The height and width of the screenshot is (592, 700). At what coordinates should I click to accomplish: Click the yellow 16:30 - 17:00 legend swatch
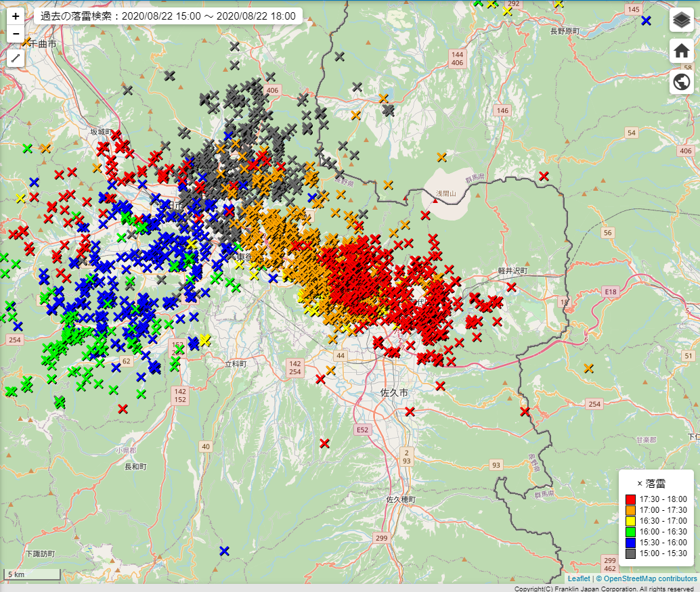630,521
